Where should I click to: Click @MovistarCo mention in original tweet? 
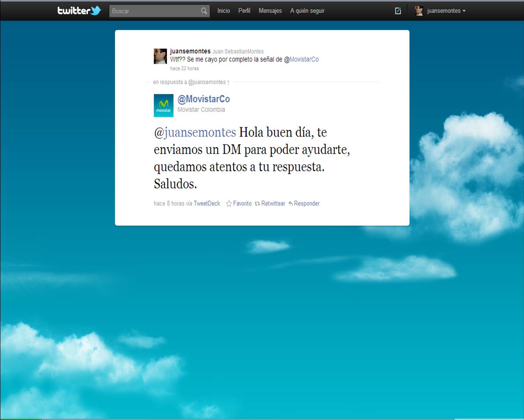tap(301, 59)
